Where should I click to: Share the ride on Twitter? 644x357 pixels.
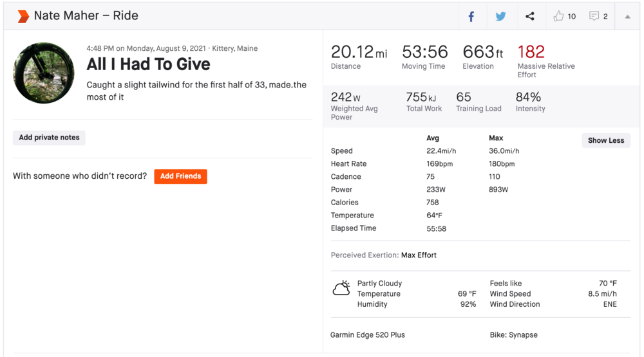(x=500, y=17)
